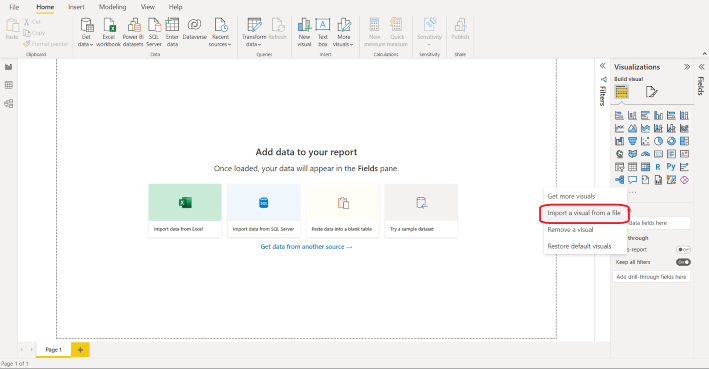Select the R script visual
This screenshot has height=369, width=709.
(658, 167)
